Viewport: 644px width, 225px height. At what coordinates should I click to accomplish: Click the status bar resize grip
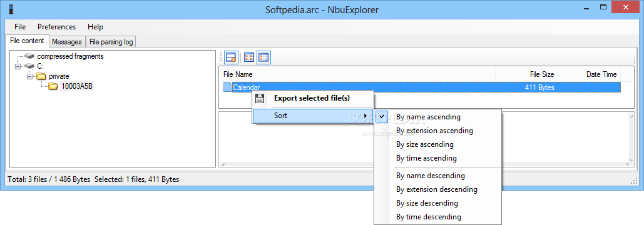click(634, 181)
